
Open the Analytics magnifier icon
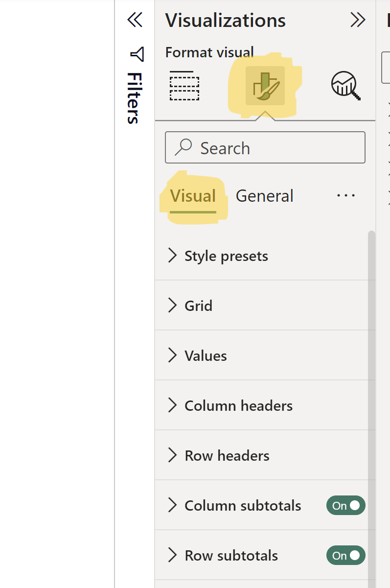(345, 86)
